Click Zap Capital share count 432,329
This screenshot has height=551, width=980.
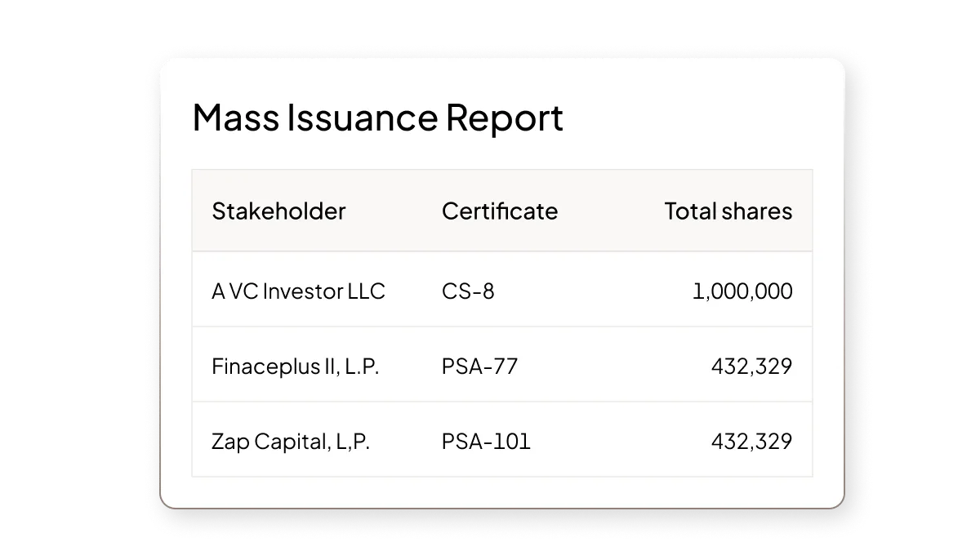coord(751,441)
